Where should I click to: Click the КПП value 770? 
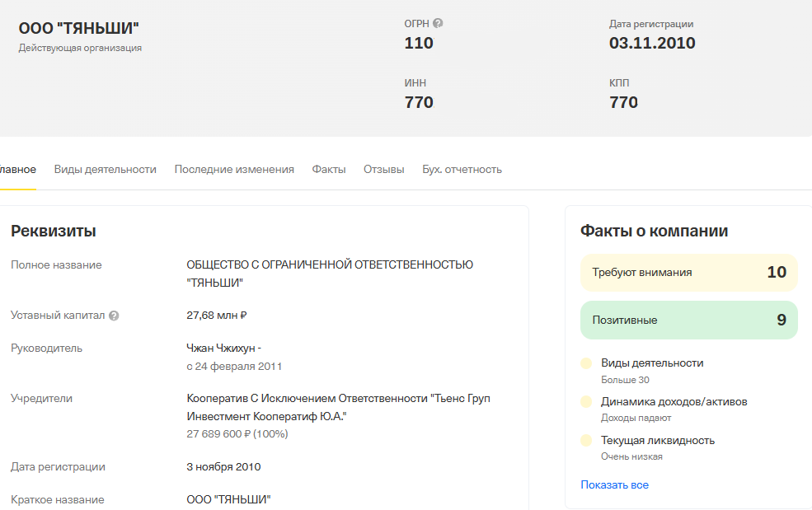[623, 102]
